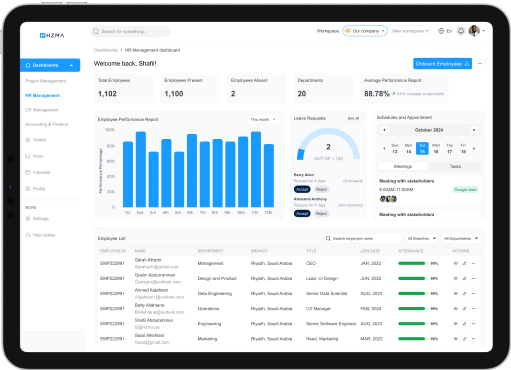Click the Dashboards breadcrumb link
511x370 pixels.
tap(106, 50)
